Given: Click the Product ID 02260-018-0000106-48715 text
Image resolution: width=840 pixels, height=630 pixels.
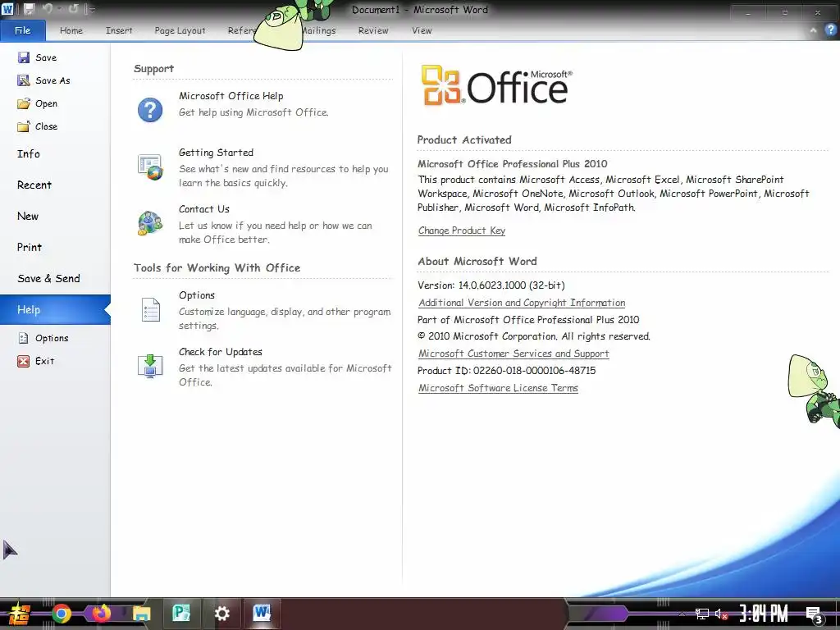Looking at the screenshot, I should (506, 371).
